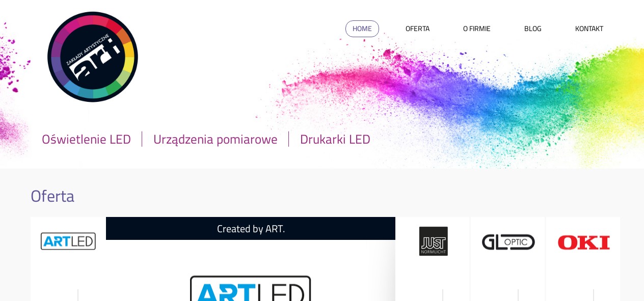Screen dimensions: 644x301
Task: Open the KONTAKT page
Action: coord(589,29)
